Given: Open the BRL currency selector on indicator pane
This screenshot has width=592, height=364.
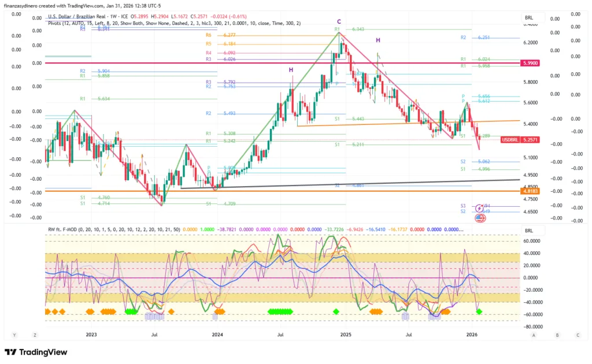Looking at the screenshot, I should pyautogui.click(x=529, y=229).
